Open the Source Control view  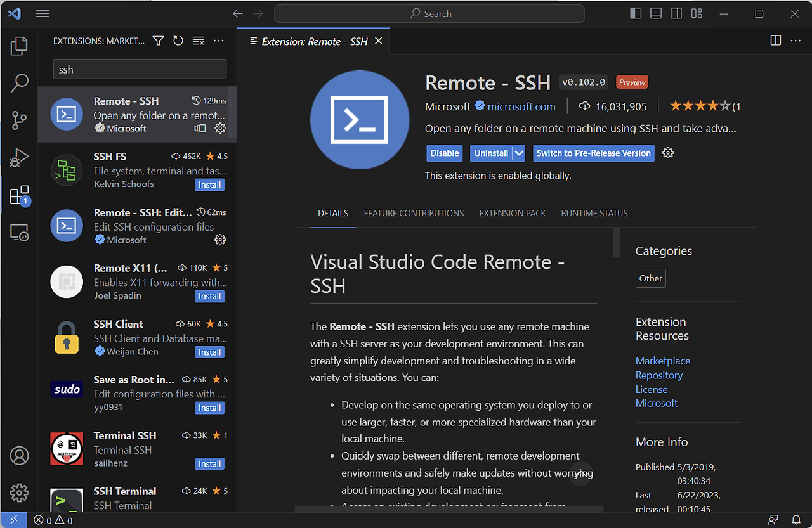click(x=19, y=120)
